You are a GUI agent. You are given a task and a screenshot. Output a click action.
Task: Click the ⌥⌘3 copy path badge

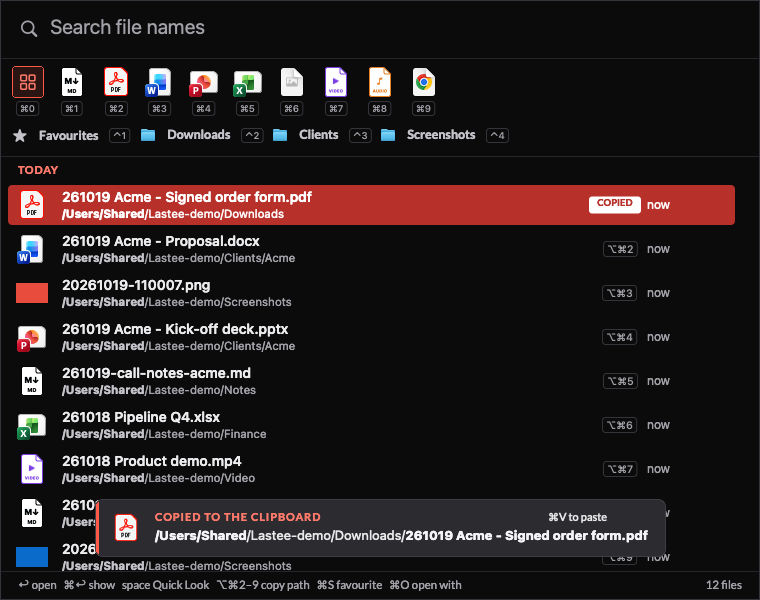pyautogui.click(x=619, y=293)
